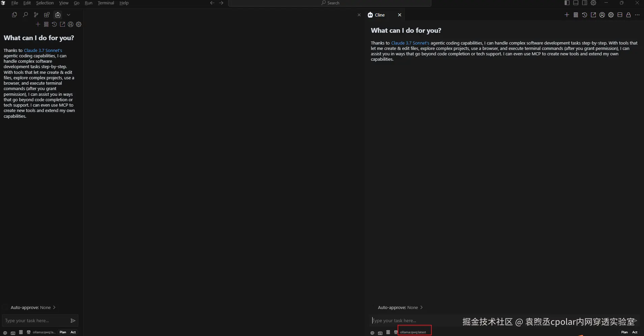
Task: Open ollama:qwq:latest model selector in Cline tab
Action: 413,332
